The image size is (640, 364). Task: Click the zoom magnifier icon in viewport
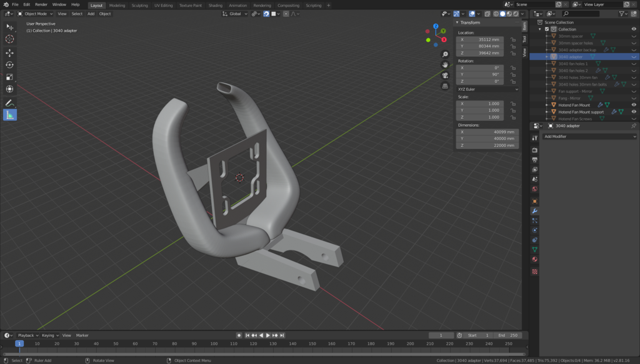coord(445,54)
